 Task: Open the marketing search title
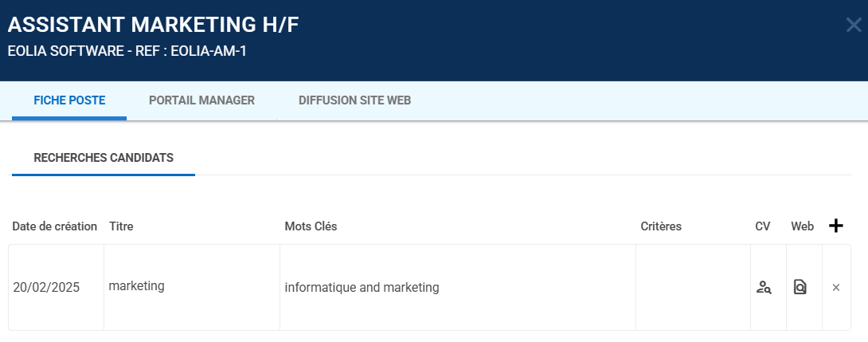click(x=137, y=286)
